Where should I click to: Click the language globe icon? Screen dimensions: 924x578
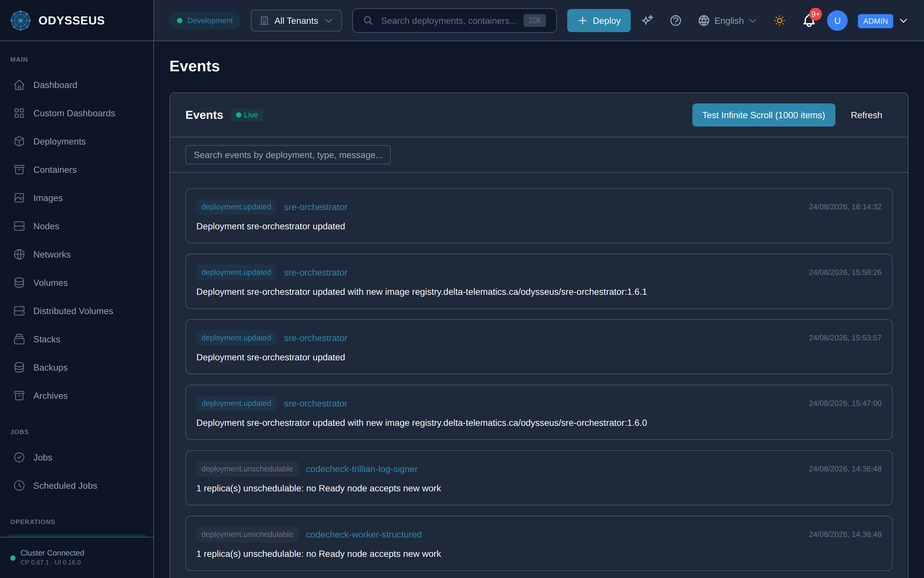click(704, 21)
